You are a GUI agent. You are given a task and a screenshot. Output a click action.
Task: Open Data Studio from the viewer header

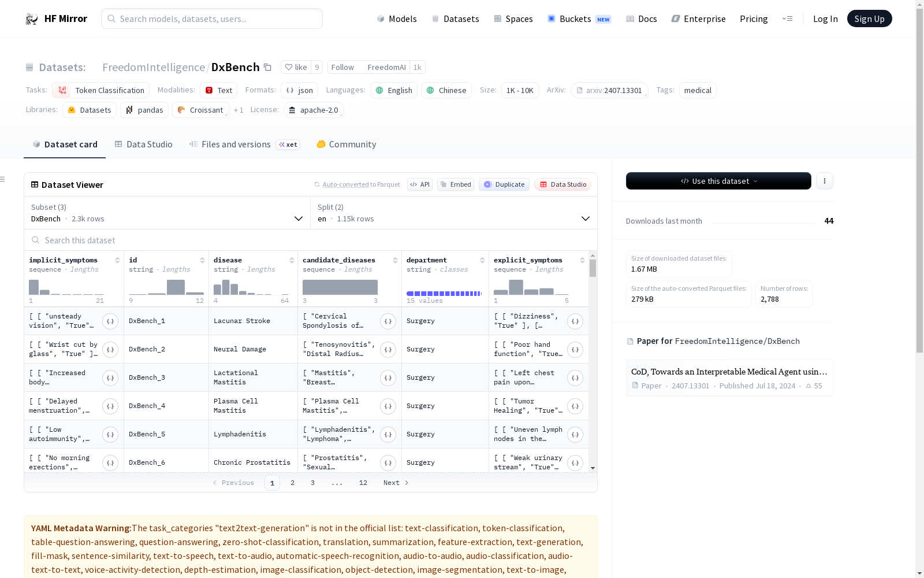(x=563, y=184)
